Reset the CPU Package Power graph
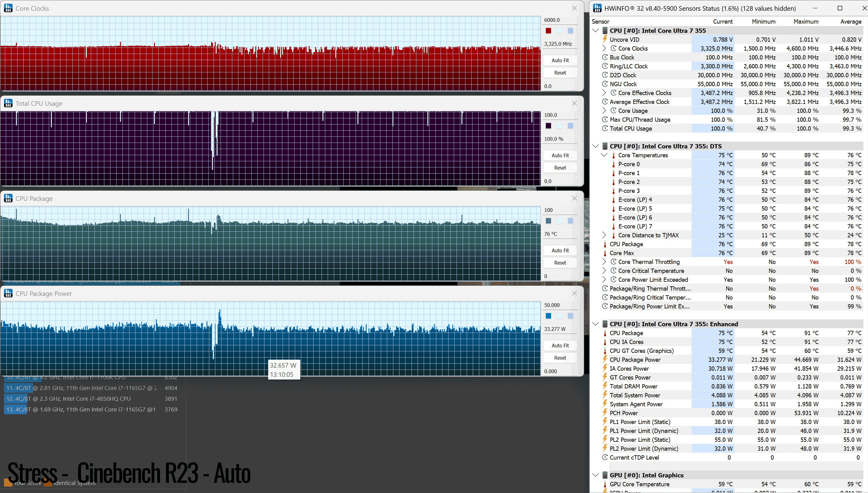Viewport: 868px width, 493px height. click(x=560, y=358)
